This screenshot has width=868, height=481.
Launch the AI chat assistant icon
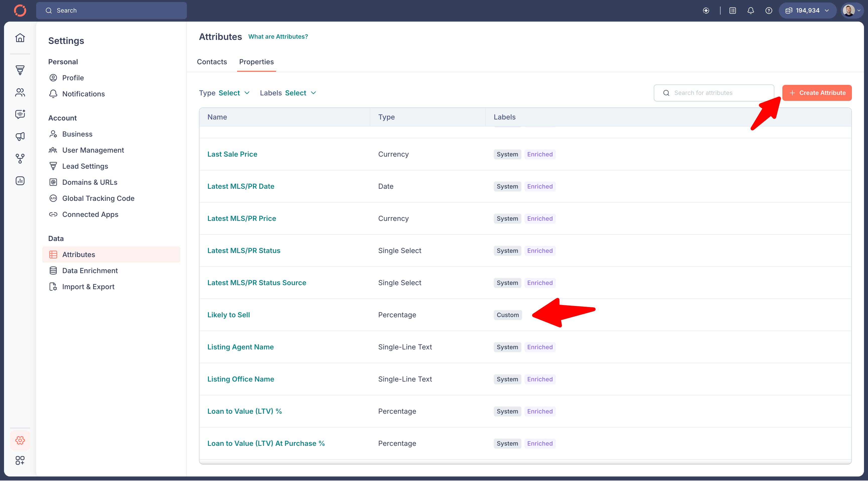point(20,114)
